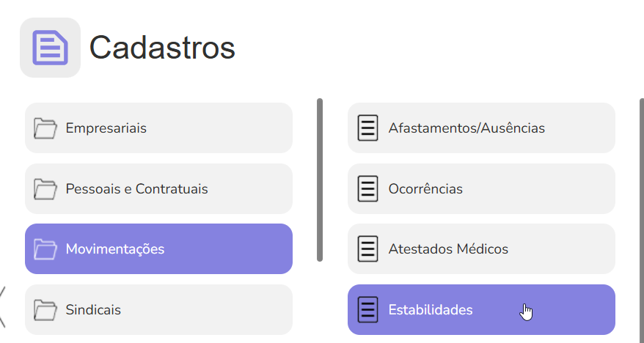The height and width of the screenshot is (343, 644).
Task: Click the left arrow at the screen edge
Action: pos(2,306)
